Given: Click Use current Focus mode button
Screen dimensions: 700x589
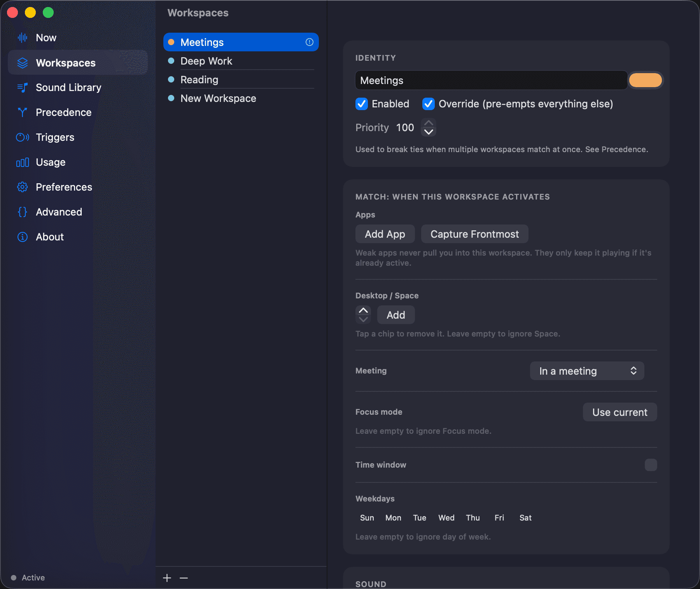Looking at the screenshot, I should pos(620,412).
